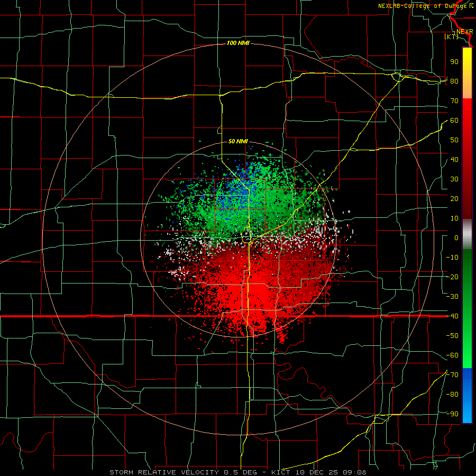Click the 0 value on the velocity scale

click(x=456, y=238)
